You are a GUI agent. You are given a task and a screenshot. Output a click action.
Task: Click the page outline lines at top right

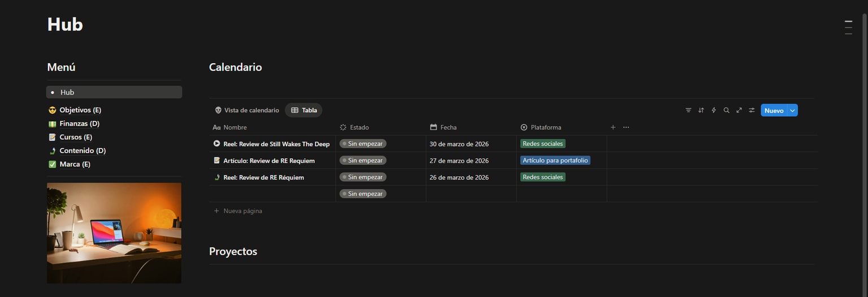[848, 28]
